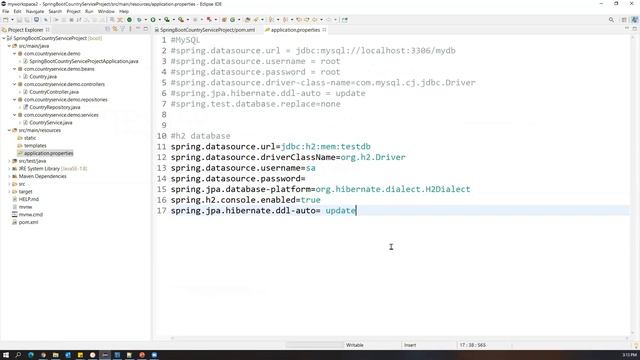Open dropdown arrow next to Run icon
Viewport: 640px width, 360px height.
160,20
